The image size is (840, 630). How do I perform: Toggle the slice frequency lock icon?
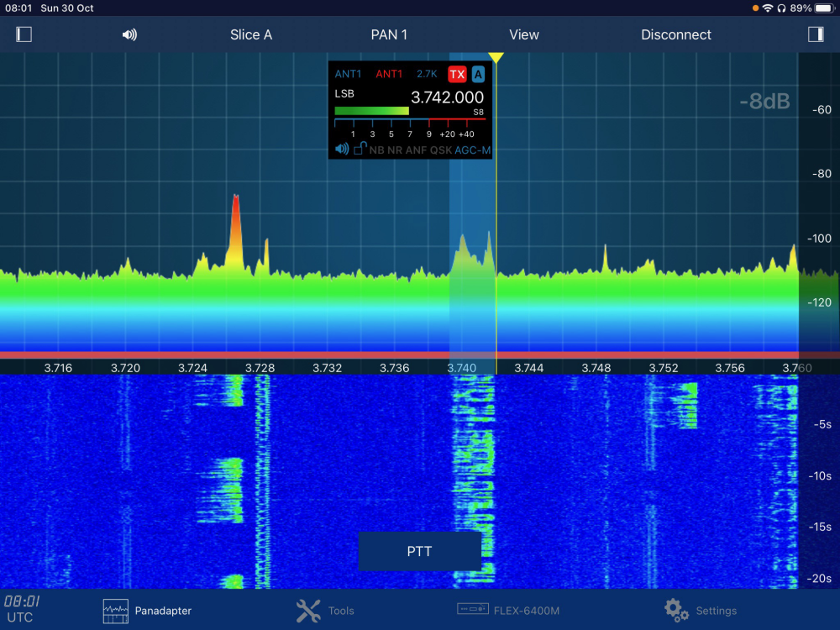coord(360,149)
